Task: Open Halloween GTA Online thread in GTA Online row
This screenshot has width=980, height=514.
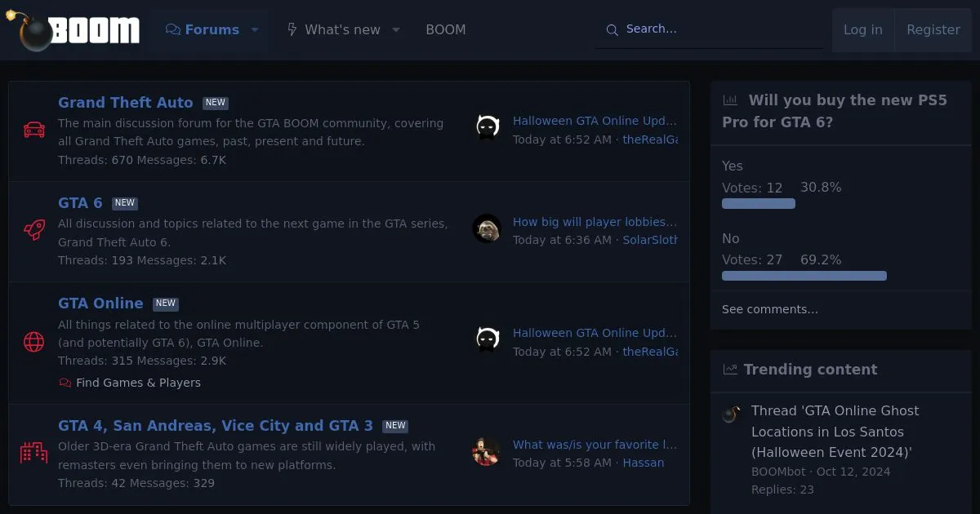Action: tap(595, 333)
